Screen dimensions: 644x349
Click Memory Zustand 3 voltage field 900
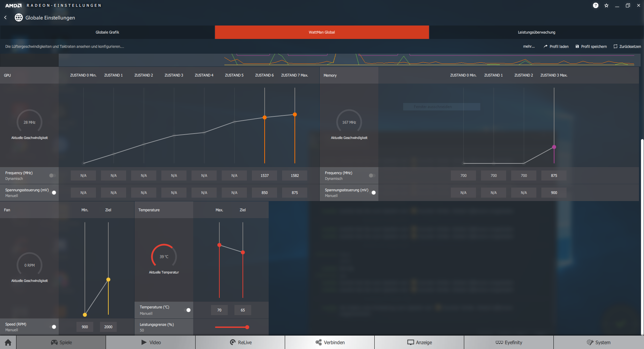554,193
